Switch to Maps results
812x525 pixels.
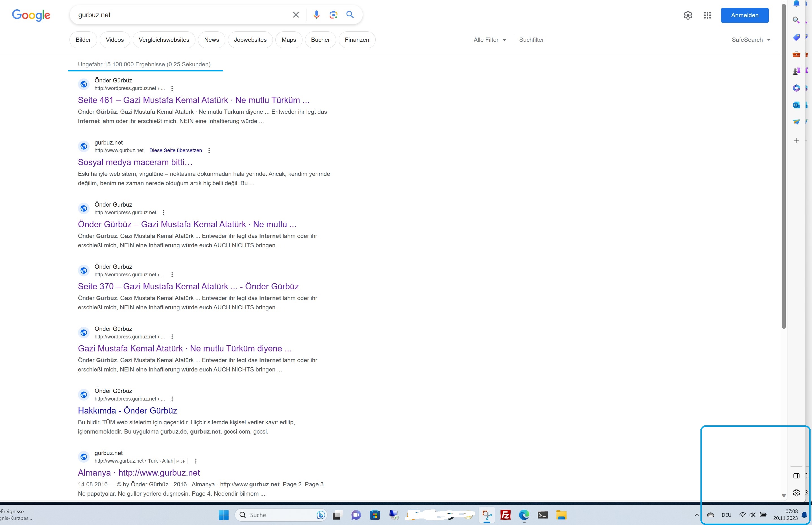pyautogui.click(x=289, y=40)
